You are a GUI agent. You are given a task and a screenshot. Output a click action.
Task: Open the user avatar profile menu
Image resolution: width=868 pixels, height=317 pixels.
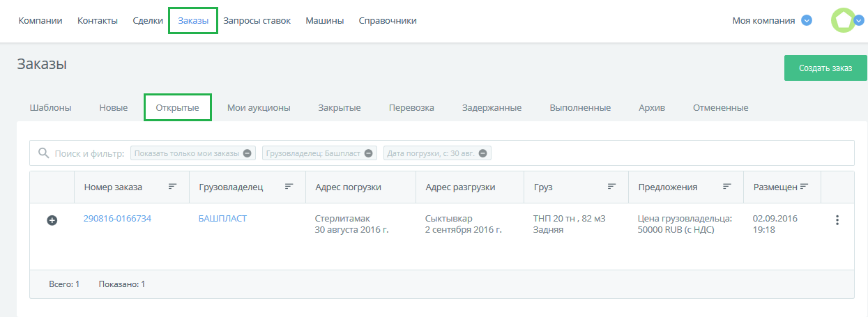tap(843, 20)
